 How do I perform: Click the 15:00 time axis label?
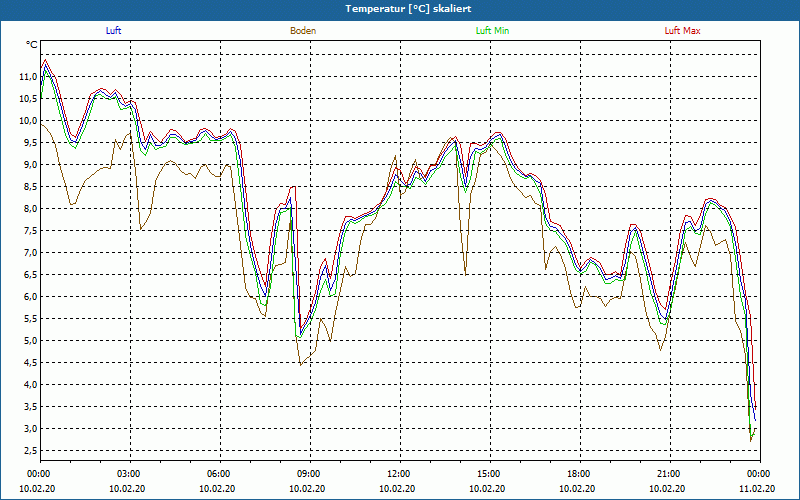[490, 473]
